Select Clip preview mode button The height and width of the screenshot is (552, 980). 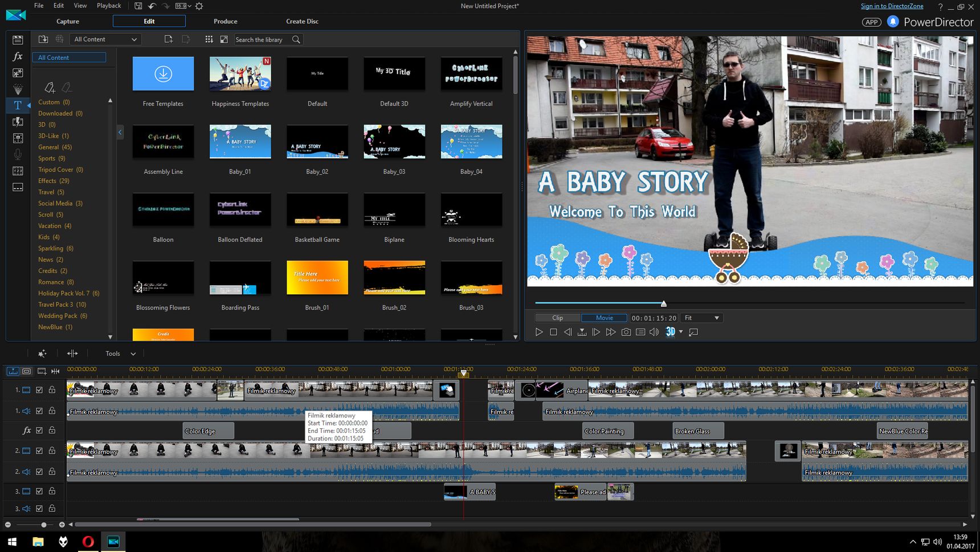pos(558,318)
